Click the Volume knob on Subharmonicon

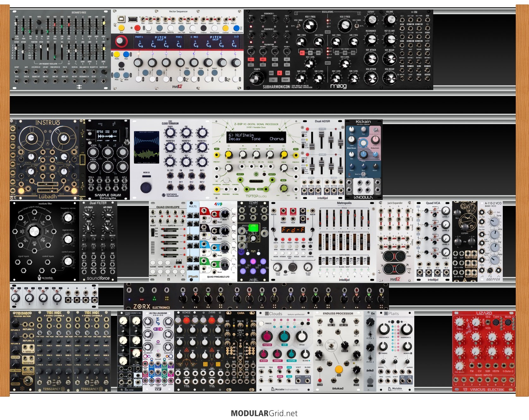[390, 20]
